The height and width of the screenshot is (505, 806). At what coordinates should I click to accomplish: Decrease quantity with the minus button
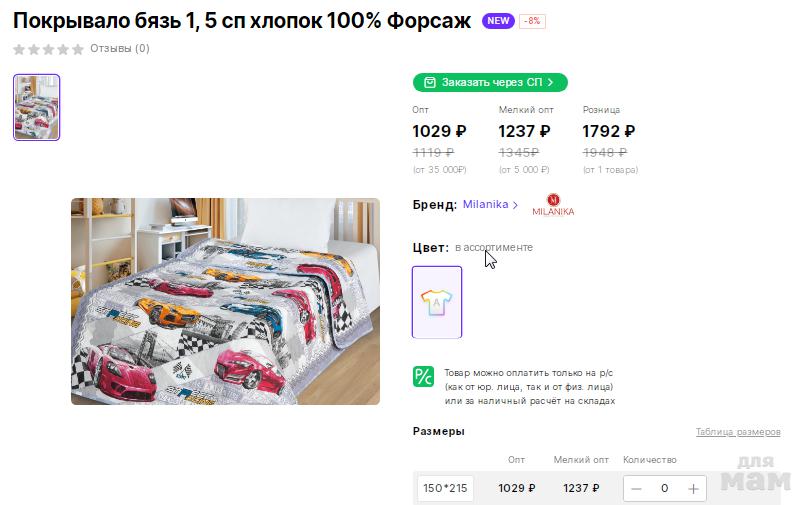[636, 489]
